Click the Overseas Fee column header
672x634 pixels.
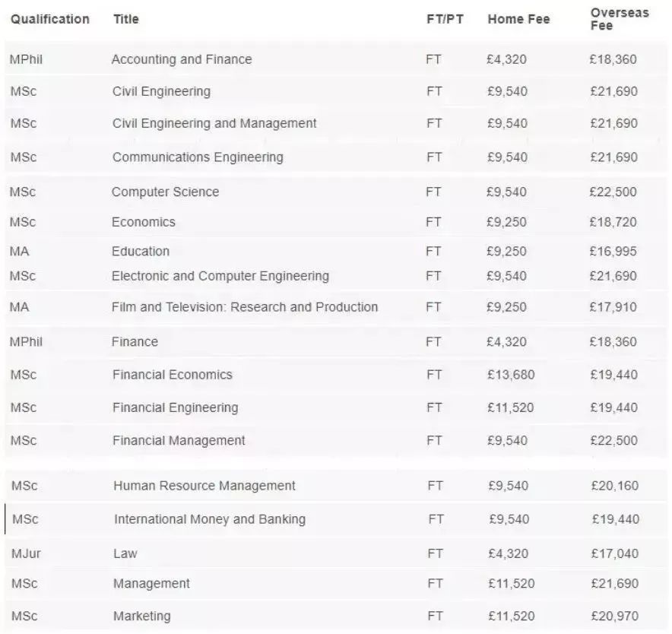[x=620, y=19]
